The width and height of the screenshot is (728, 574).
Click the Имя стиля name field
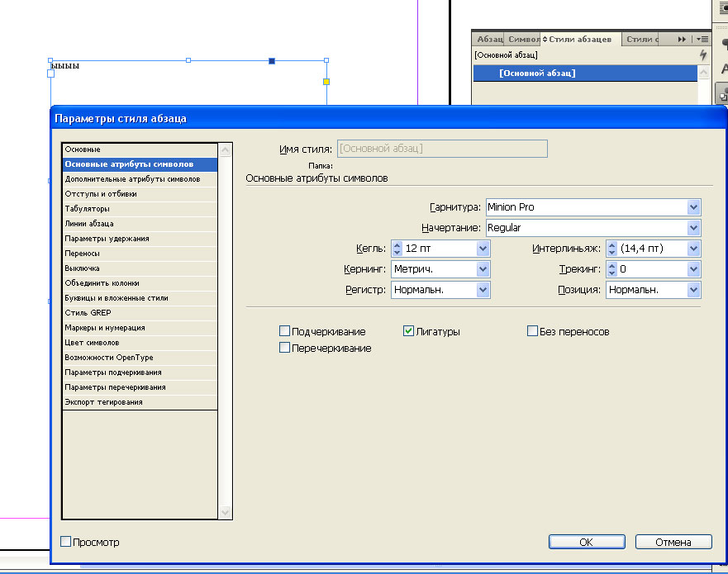(442, 149)
